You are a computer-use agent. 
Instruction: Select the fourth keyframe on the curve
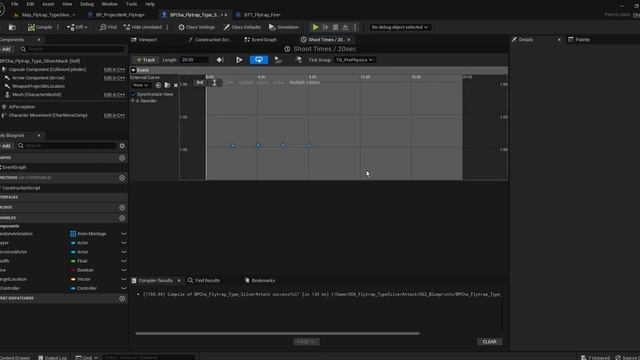coord(309,146)
